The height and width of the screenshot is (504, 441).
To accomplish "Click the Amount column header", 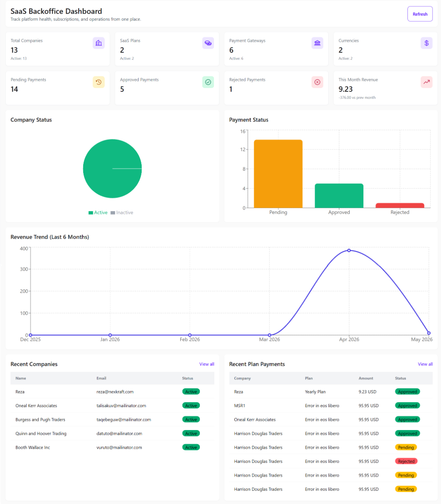I will (x=366, y=378).
